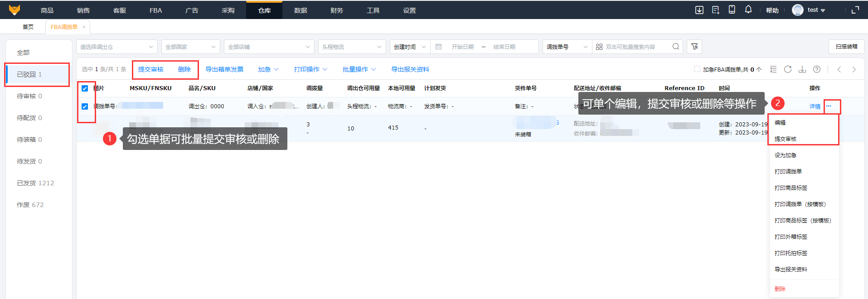The height and width of the screenshot is (299, 868).
Task: Open the 打印操作 dropdown
Action: pyautogui.click(x=310, y=69)
